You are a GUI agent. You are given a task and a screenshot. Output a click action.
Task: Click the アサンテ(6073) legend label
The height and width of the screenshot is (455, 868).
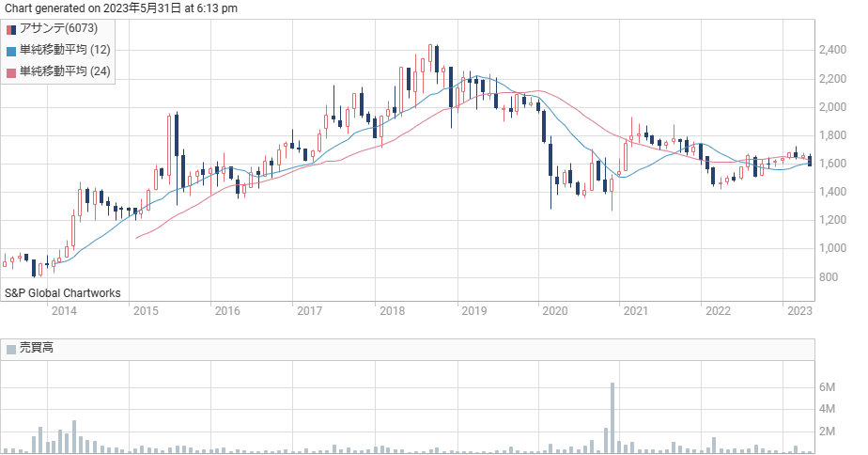tap(58, 28)
